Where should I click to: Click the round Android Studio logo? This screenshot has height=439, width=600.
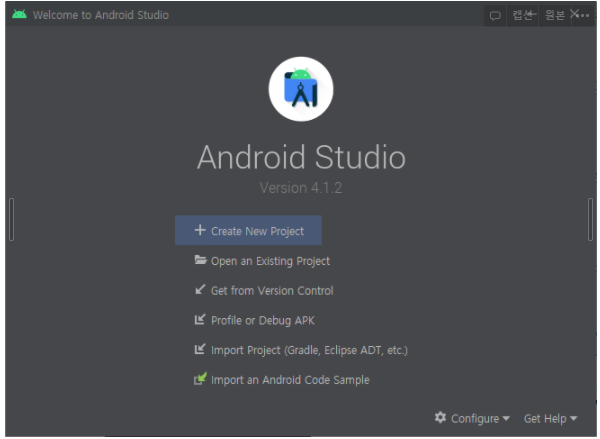301,89
